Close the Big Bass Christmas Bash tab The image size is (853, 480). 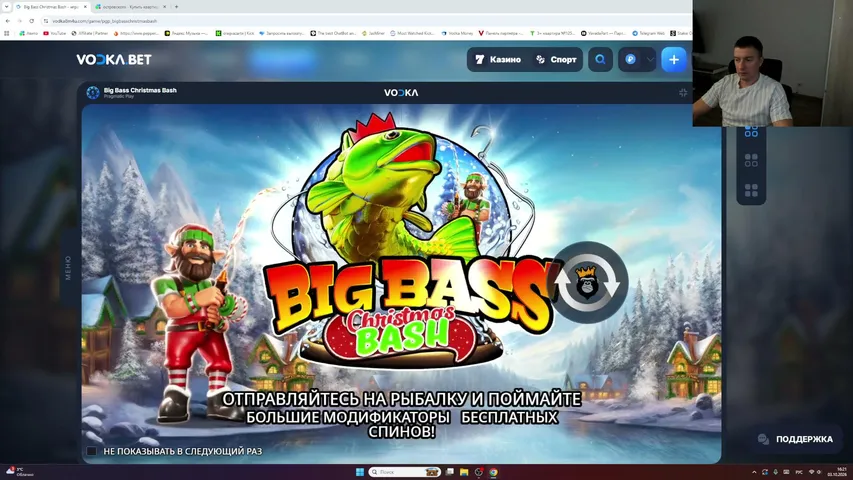pyautogui.click(x=85, y=7)
